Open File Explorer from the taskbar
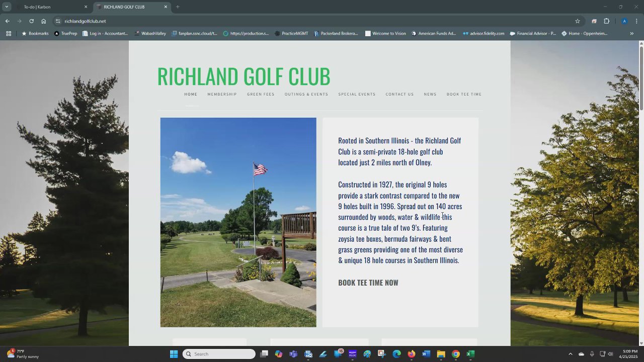The width and height of the screenshot is (644, 362). click(x=441, y=354)
